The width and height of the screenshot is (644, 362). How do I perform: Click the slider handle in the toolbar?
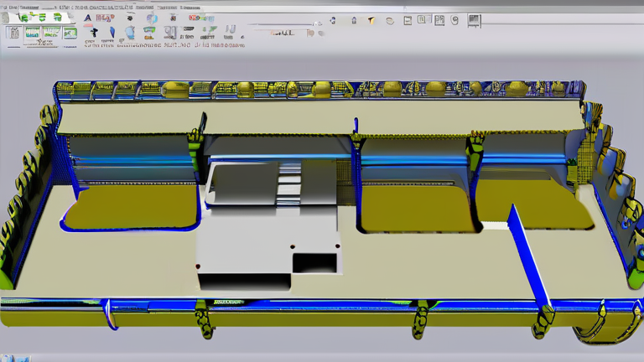[x=316, y=24]
